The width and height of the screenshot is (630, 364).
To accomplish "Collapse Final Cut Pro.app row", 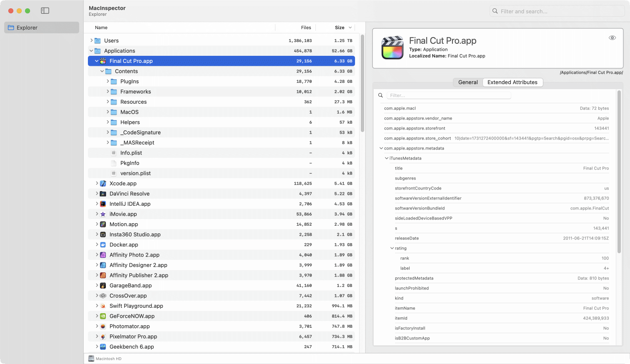I will 97,61.
